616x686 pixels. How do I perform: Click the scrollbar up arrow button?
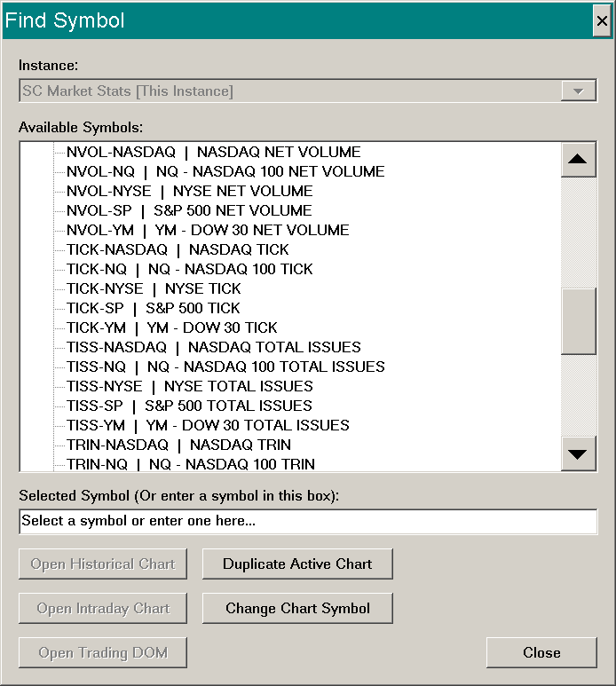point(578,159)
